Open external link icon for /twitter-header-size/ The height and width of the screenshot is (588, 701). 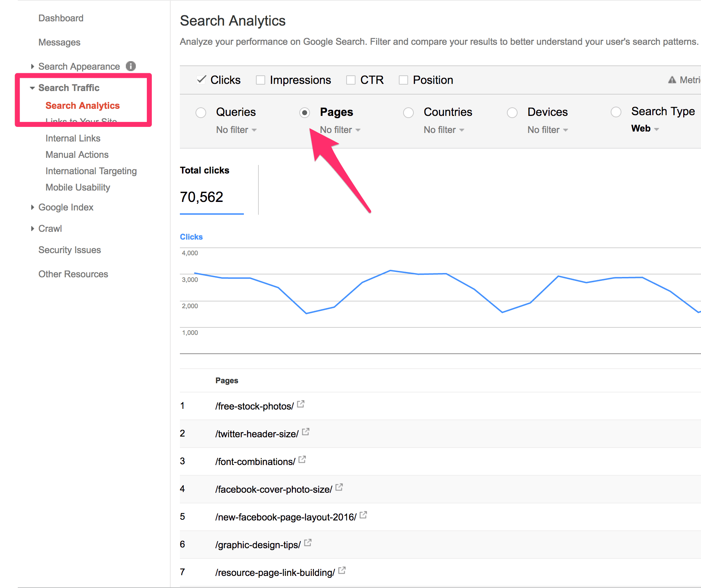click(x=306, y=432)
